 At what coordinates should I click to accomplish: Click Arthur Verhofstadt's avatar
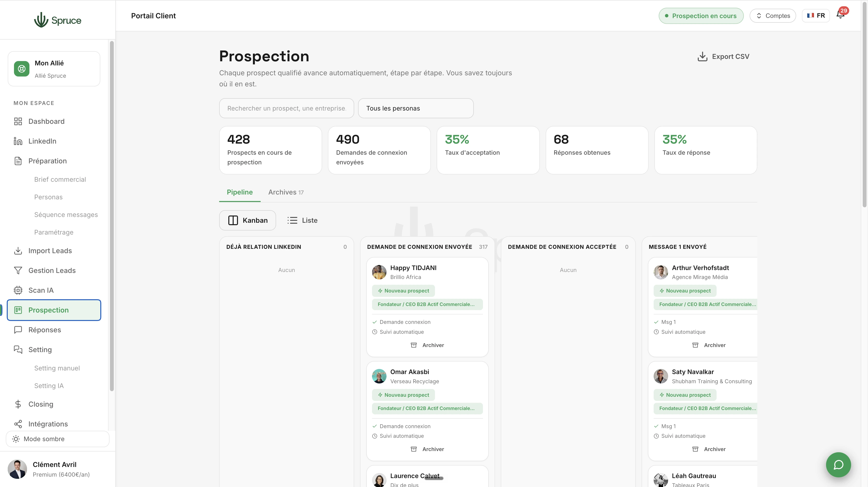661,272
